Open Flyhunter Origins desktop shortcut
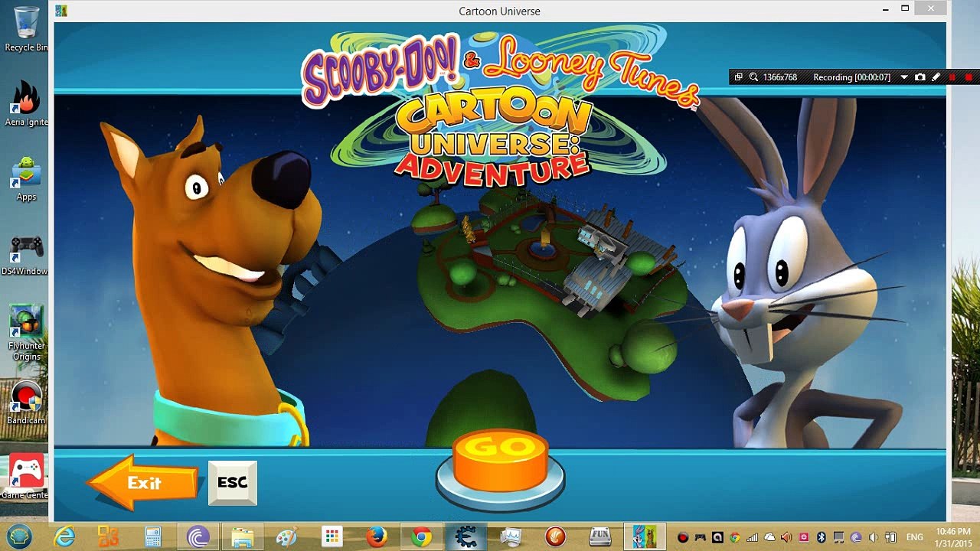 pos(26,334)
